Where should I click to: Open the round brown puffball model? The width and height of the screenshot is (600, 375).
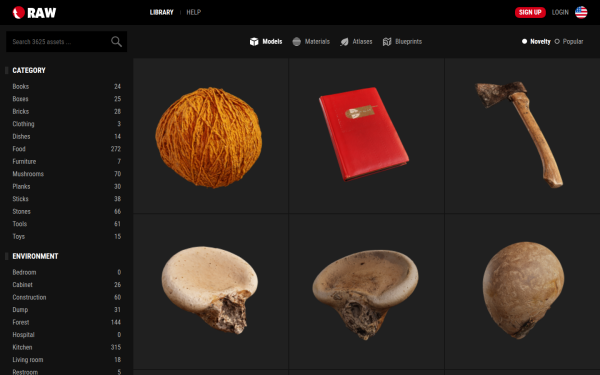[x=522, y=292]
